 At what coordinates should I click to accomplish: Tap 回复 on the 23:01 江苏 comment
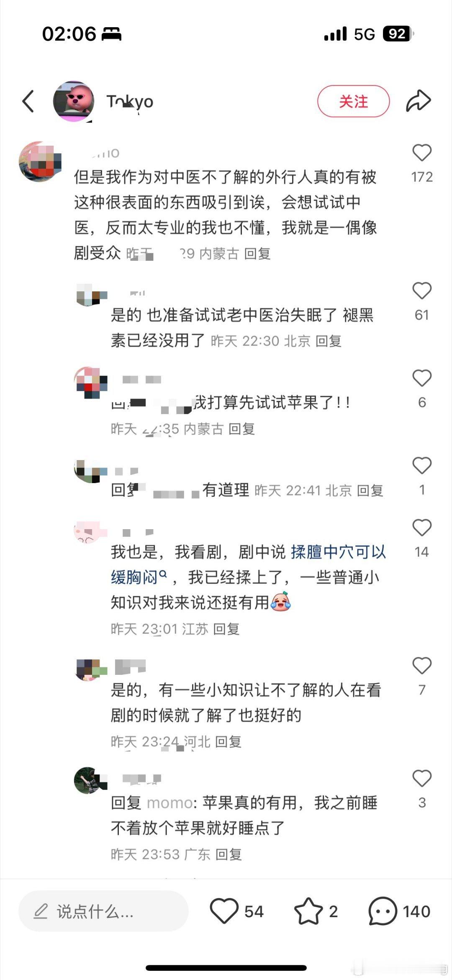[226, 629]
